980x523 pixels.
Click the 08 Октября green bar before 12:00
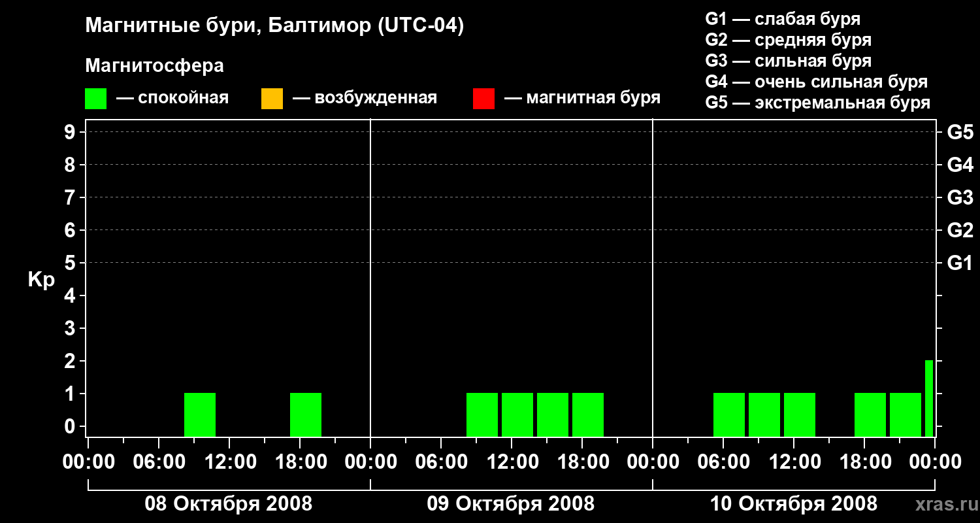tap(200, 414)
